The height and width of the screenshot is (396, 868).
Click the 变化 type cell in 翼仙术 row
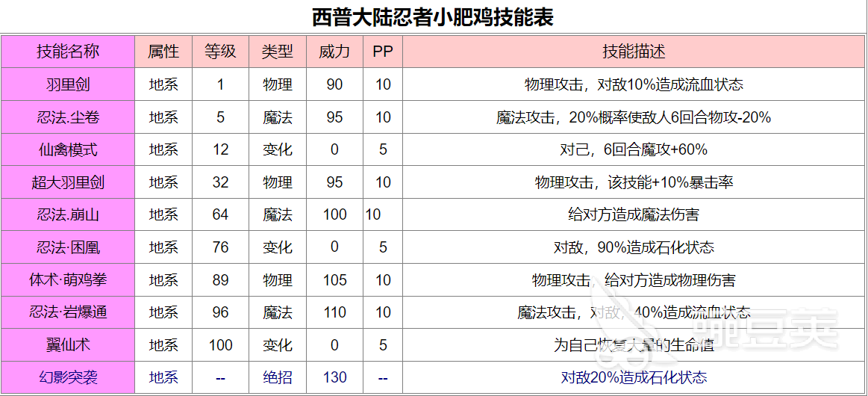click(278, 345)
